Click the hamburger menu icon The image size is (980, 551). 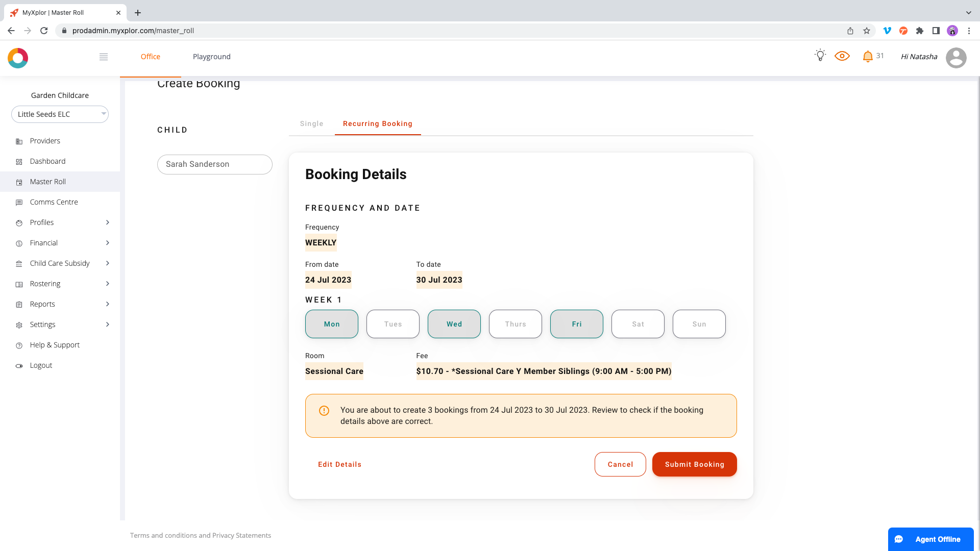(104, 57)
